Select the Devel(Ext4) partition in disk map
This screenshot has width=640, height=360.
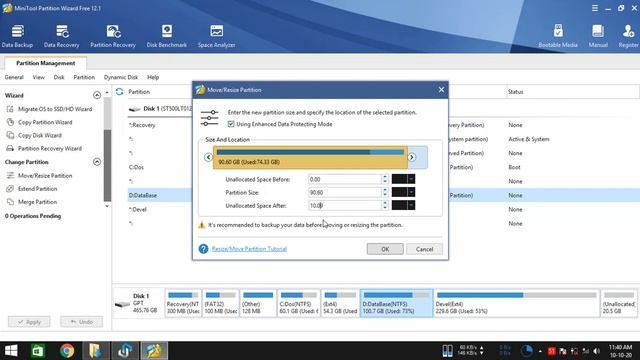(516, 303)
